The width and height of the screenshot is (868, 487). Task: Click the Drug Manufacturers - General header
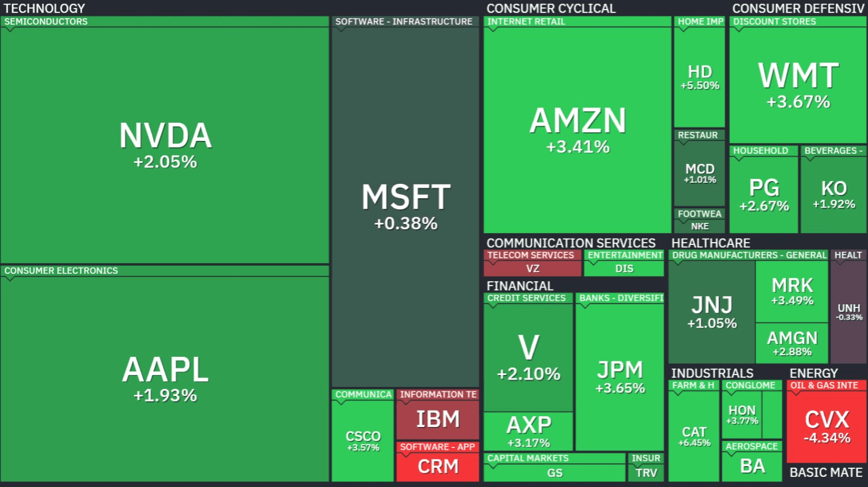point(749,255)
